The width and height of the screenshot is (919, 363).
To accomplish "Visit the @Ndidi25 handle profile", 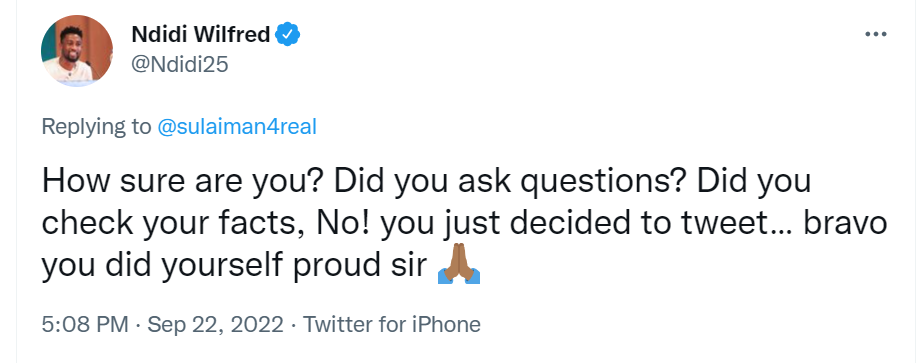I will click(179, 65).
